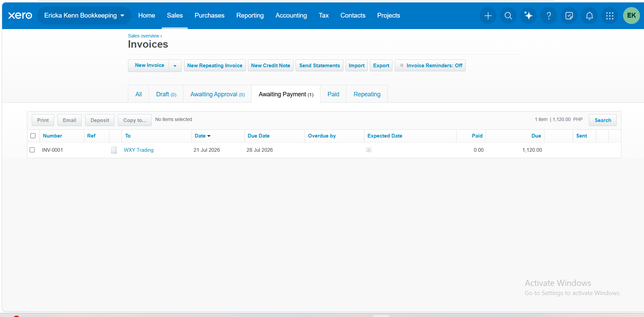Follow the Sales overview breadcrumb link

click(144, 36)
